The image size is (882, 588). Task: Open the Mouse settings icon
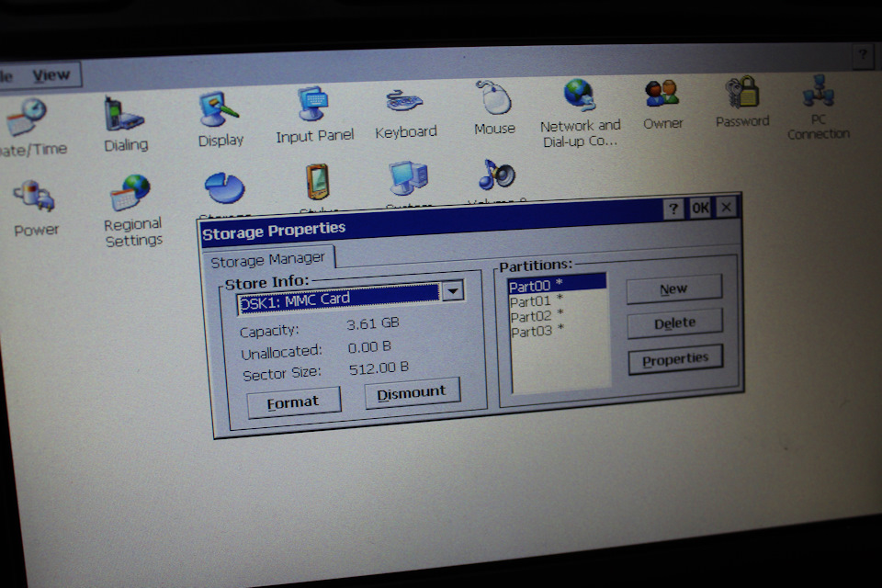(494, 96)
